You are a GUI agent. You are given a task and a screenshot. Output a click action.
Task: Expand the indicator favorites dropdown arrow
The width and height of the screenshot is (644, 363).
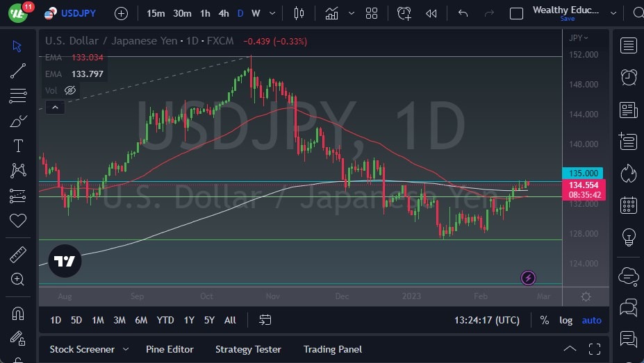pyautogui.click(x=352, y=13)
